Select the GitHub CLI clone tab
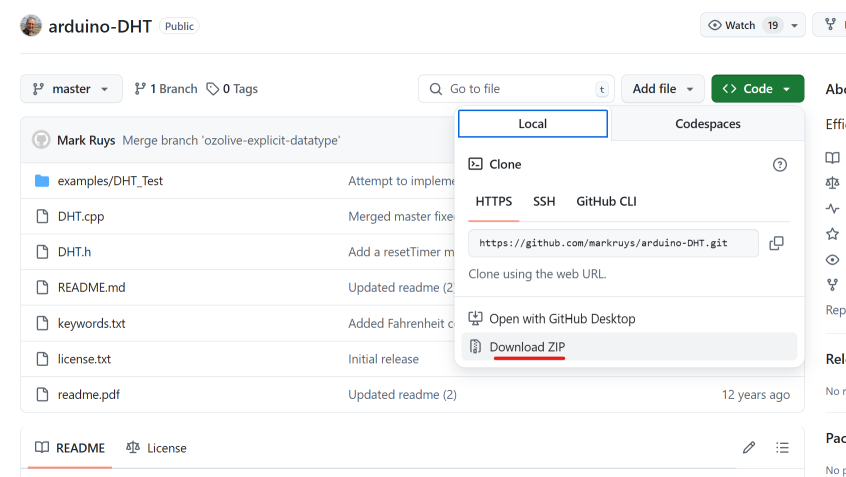The image size is (846, 477). coord(606,201)
